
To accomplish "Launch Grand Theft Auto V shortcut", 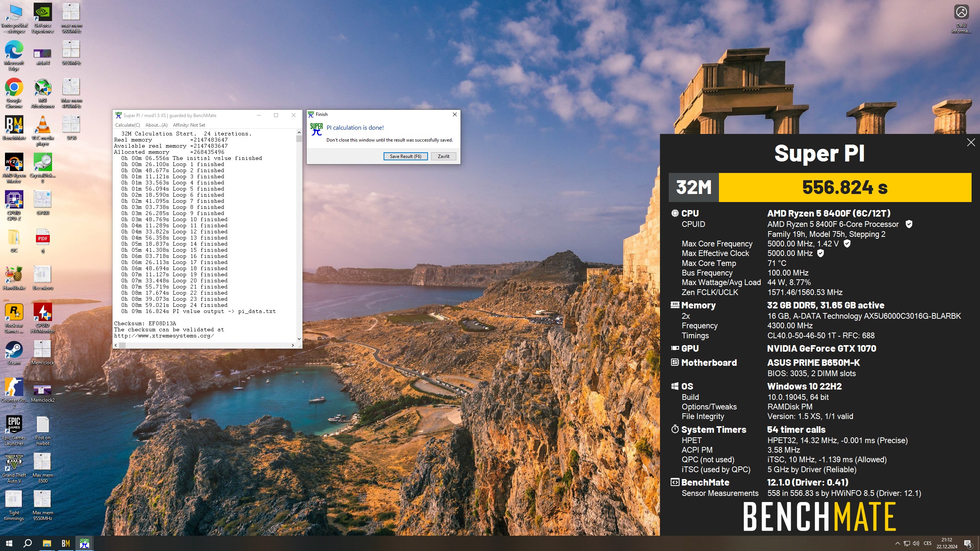I will click(14, 468).
